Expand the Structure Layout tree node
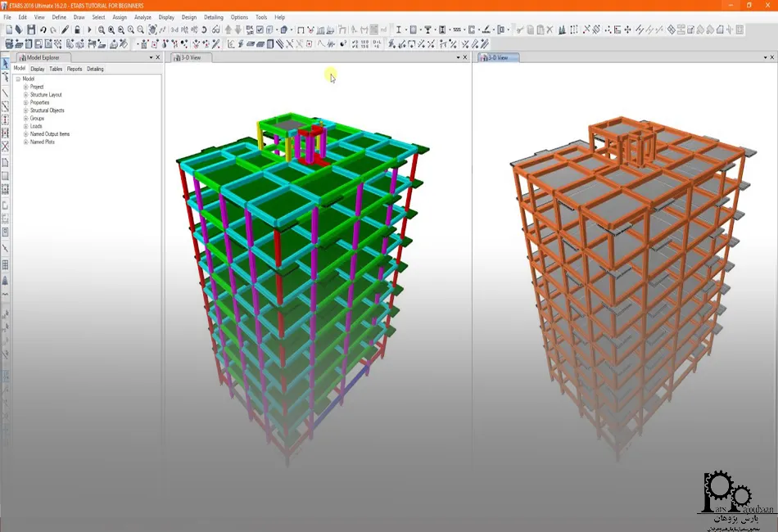 pyautogui.click(x=25, y=95)
